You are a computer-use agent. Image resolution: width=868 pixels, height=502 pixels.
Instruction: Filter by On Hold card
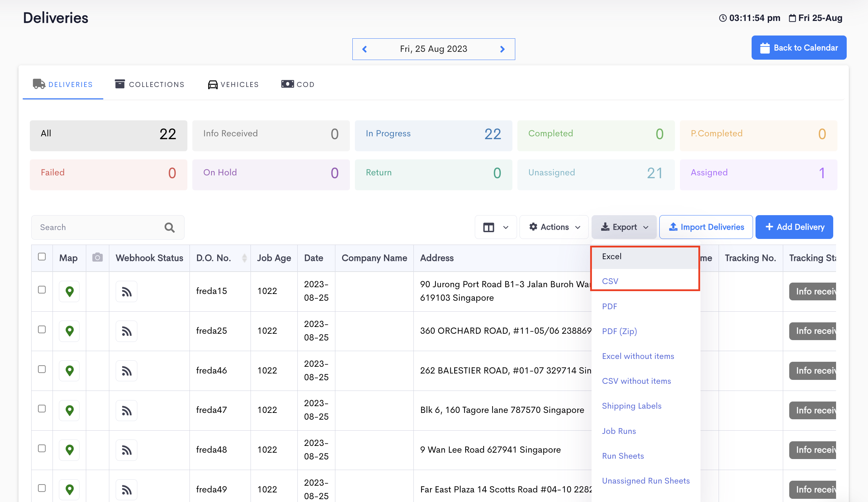point(271,175)
